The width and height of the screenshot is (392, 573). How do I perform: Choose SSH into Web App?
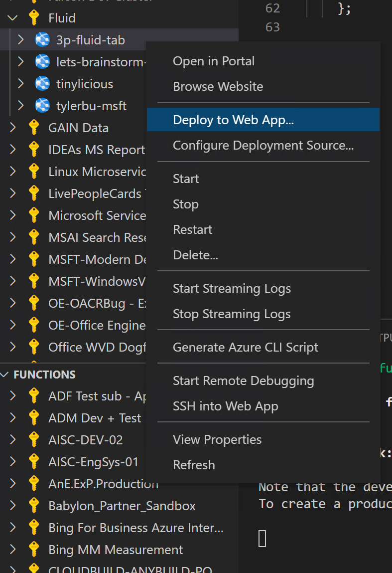pyautogui.click(x=225, y=406)
